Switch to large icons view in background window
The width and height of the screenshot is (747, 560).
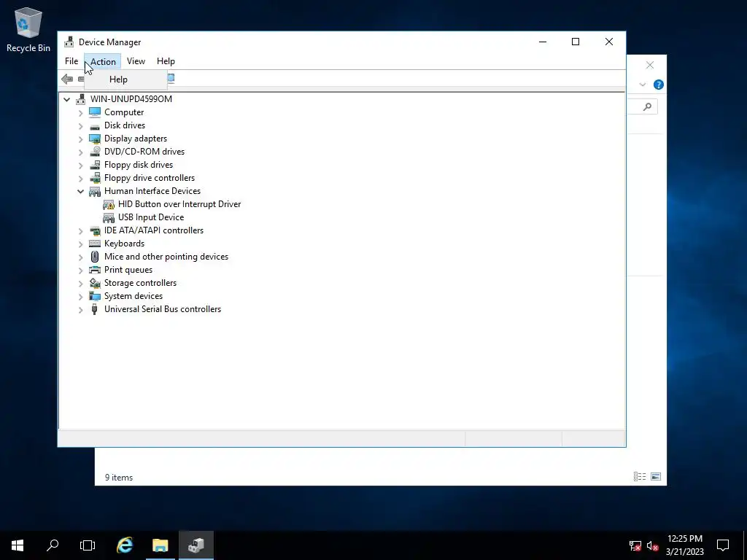pos(656,476)
